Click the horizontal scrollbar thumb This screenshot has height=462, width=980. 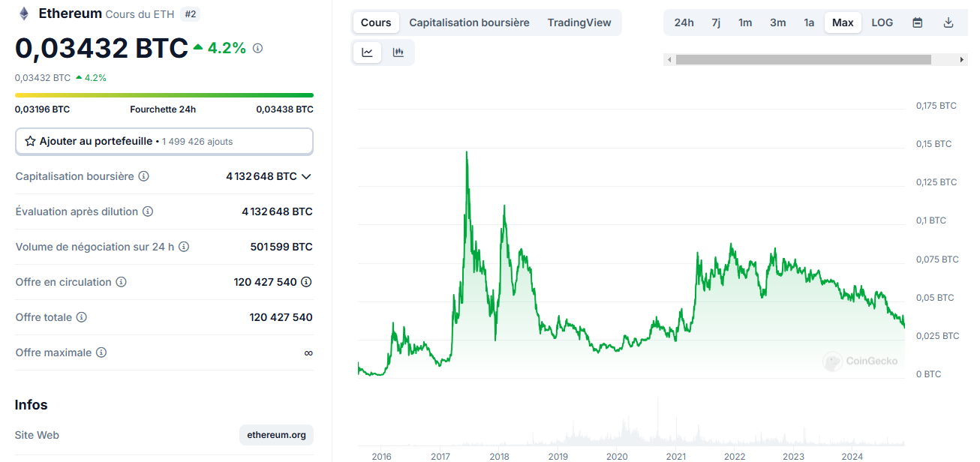pos(803,60)
